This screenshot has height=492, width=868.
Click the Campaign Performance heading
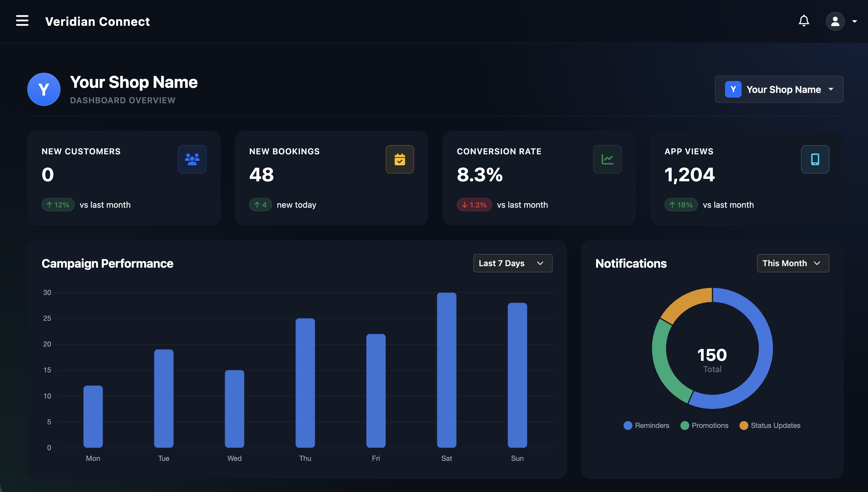[x=107, y=263]
